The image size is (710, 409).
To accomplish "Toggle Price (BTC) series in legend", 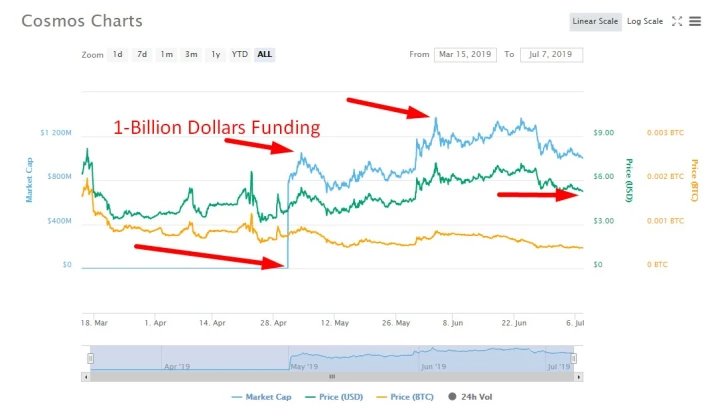I will click(x=405, y=397).
